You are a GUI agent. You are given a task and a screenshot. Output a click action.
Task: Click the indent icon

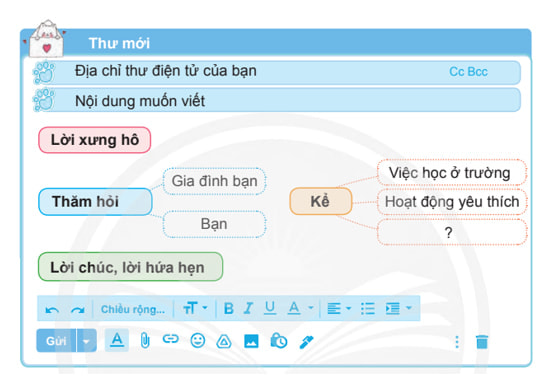pyautogui.click(x=393, y=309)
